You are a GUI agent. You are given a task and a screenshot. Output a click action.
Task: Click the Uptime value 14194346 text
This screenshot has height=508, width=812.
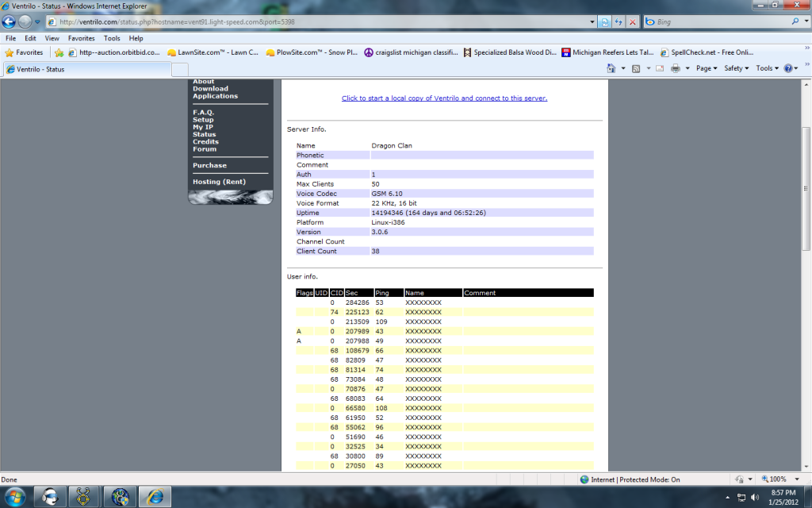pos(428,213)
